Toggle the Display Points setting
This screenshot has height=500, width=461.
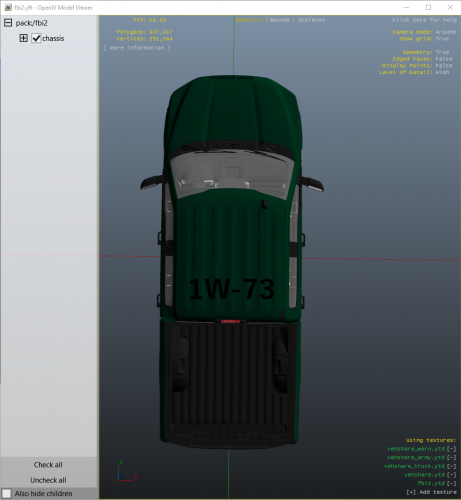pyautogui.click(x=444, y=66)
